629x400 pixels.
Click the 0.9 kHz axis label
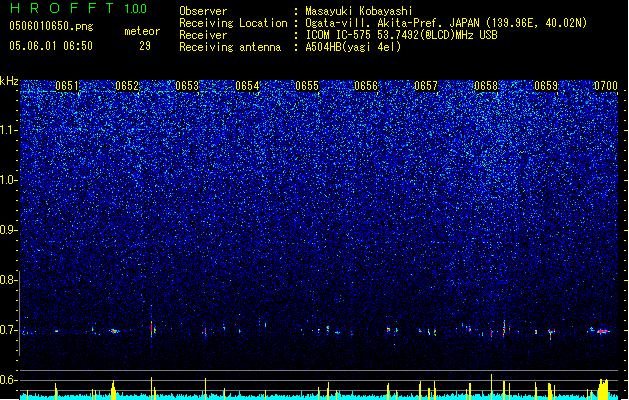8,230
